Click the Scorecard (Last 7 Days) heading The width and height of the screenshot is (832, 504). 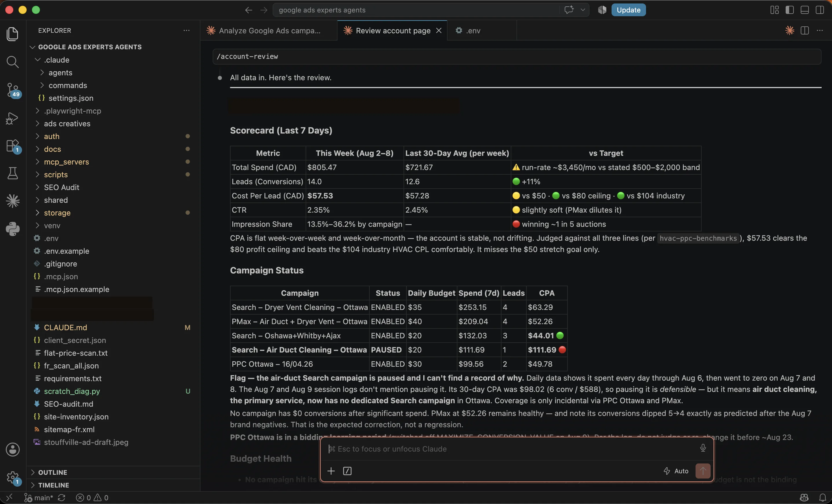281,130
